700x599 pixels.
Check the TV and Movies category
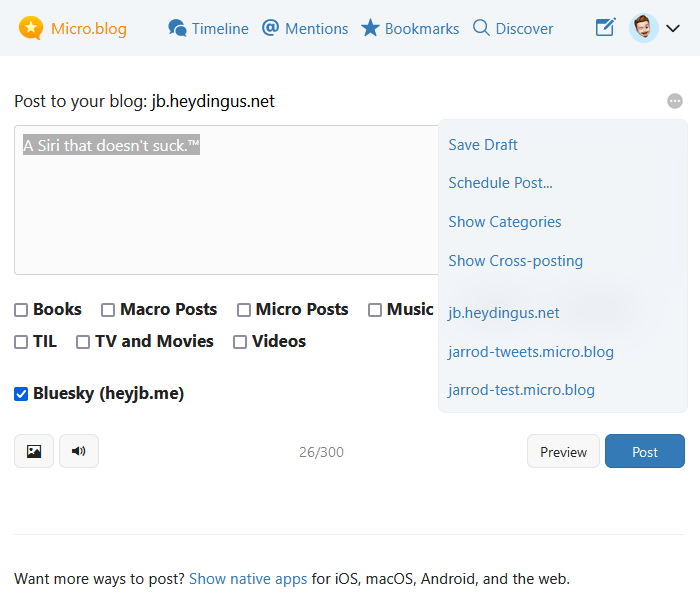point(83,342)
